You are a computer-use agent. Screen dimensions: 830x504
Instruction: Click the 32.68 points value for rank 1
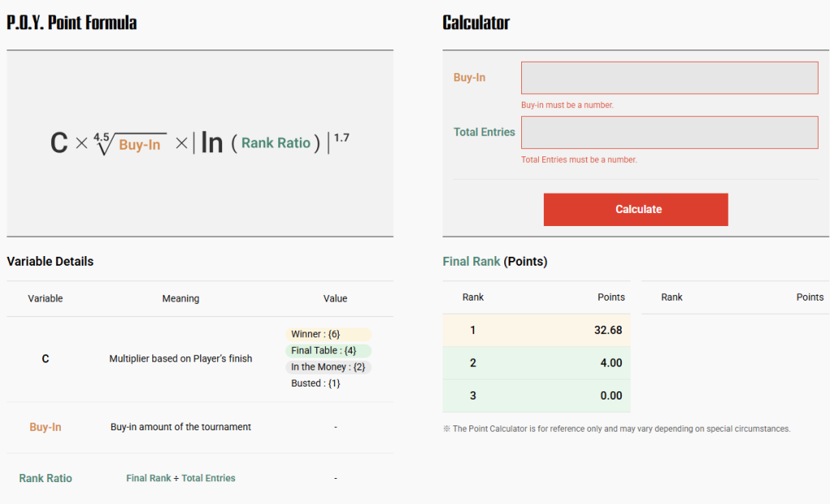(x=607, y=330)
